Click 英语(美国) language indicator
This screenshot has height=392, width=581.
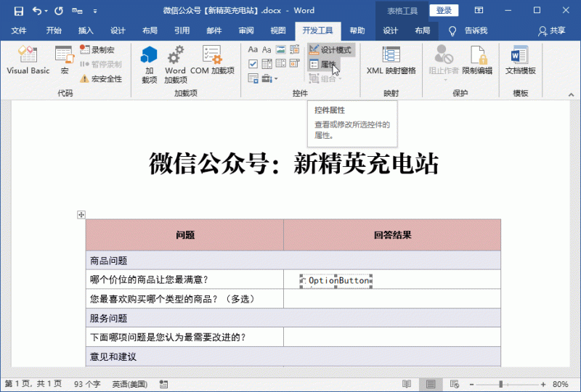click(130, 384)
